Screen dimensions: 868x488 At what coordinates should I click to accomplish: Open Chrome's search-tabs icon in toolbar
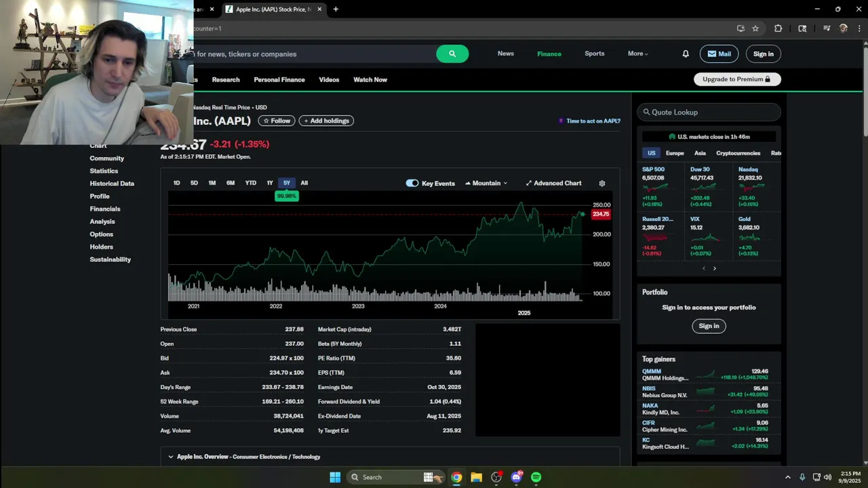(x=802, y=28)
